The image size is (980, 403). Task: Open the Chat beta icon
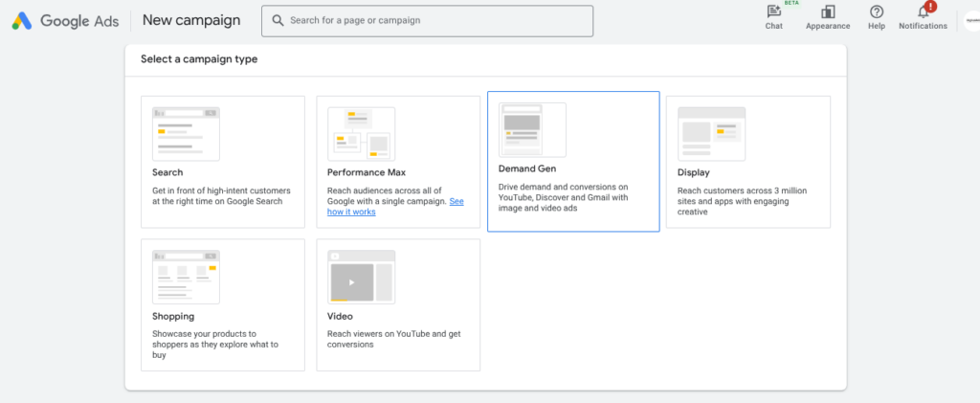tap(773, 11)
